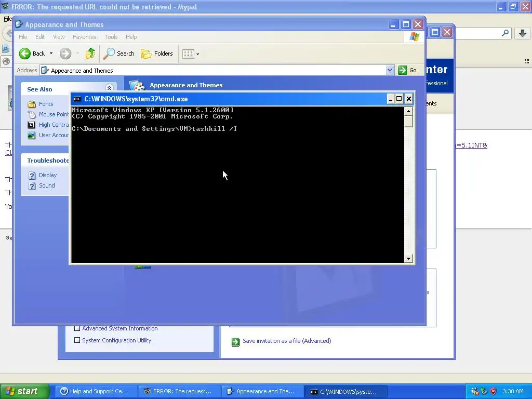532x399 pixels.
Task: Expand the address bar dropdown
Action: [390, 70]
